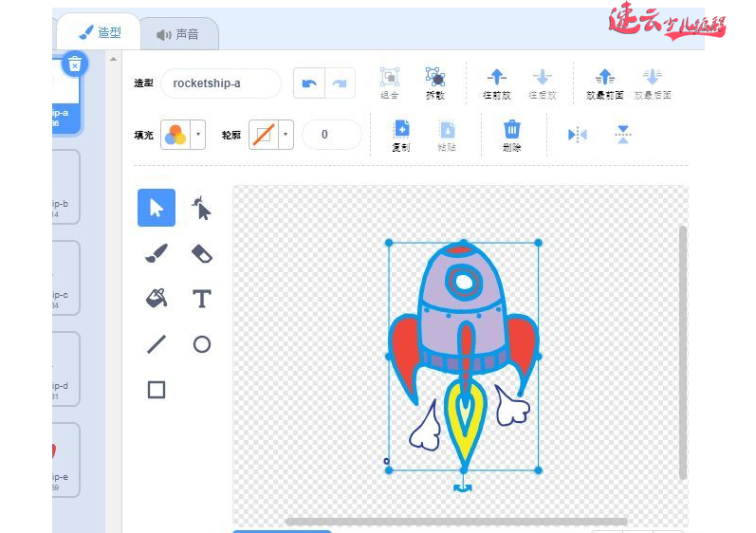Viewport: 756px width, 533px height.
Task: Pick the Brush tool
Action: (x=157, y=253)
